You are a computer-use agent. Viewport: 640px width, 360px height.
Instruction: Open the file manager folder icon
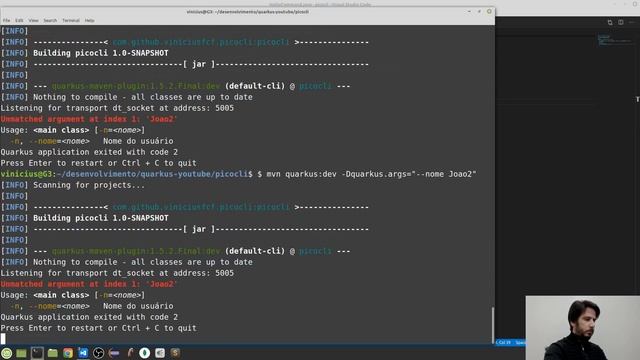(x=53, y=353)
